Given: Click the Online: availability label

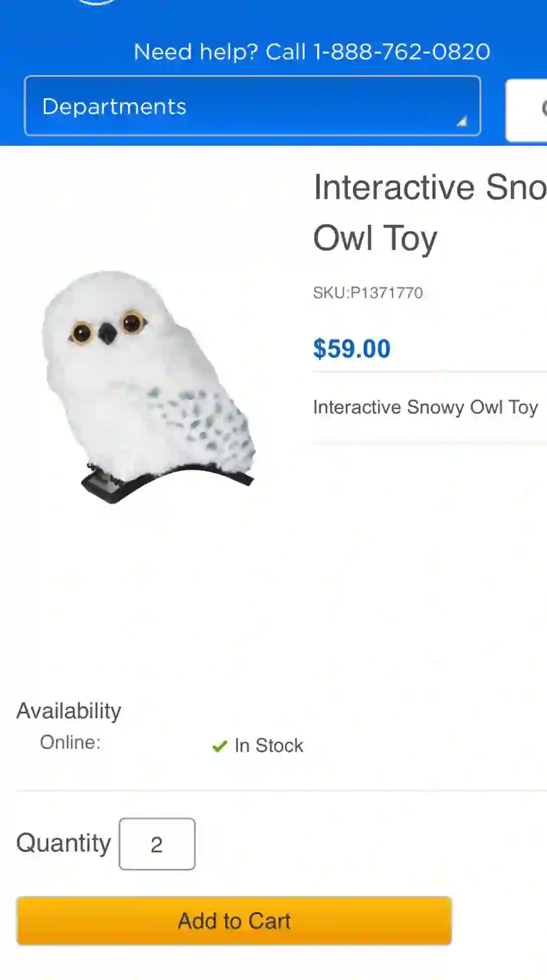Looking at the screenshot, I should (x=70, y=742).
